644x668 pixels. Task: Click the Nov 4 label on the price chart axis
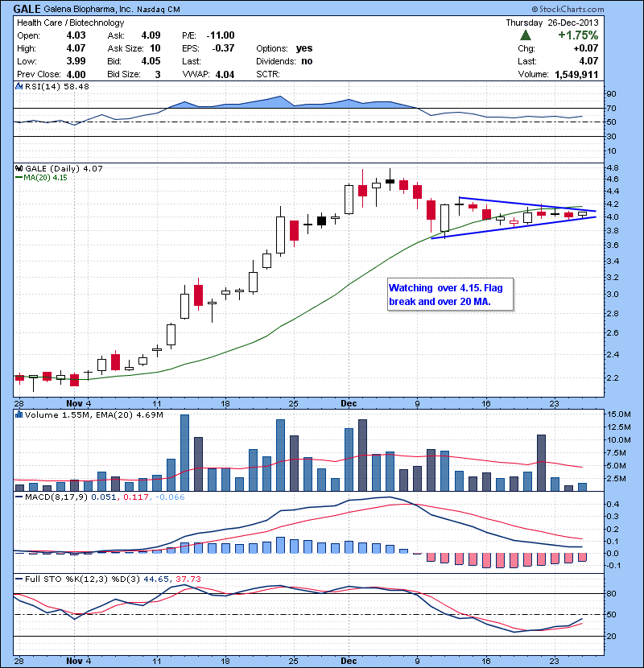click(78, 403)
